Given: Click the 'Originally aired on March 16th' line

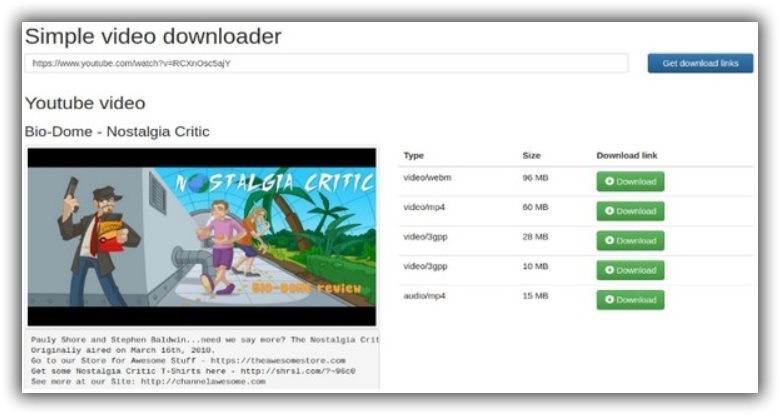Looking at the screenshot, I should [x=123, y=350].
